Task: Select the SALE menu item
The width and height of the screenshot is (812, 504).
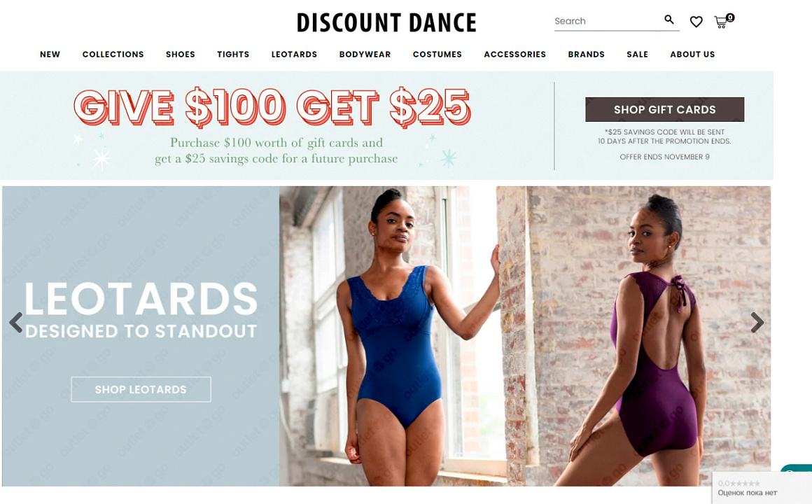Action: [637, 55]
